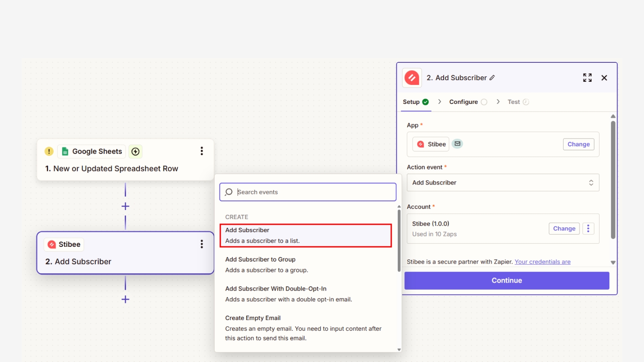Viewport: 644px width, 362px height.
Task: Click the lightning trigger icon beside Google Sheets
Action: coord(135,151)
